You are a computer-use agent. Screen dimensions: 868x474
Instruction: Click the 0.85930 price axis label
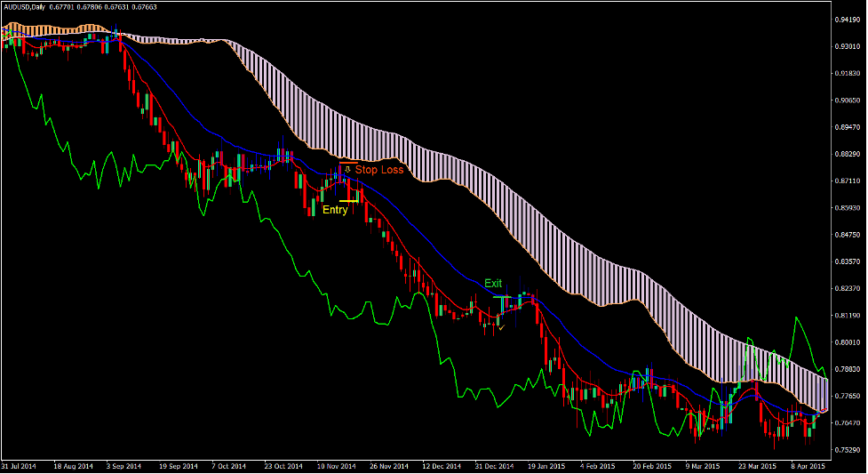click(847, 208)
